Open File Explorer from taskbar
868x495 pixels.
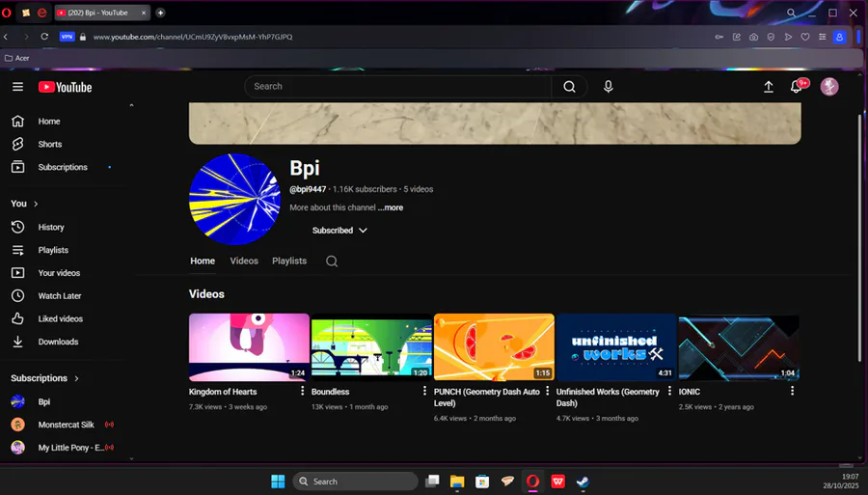click(x=457, y=481)
